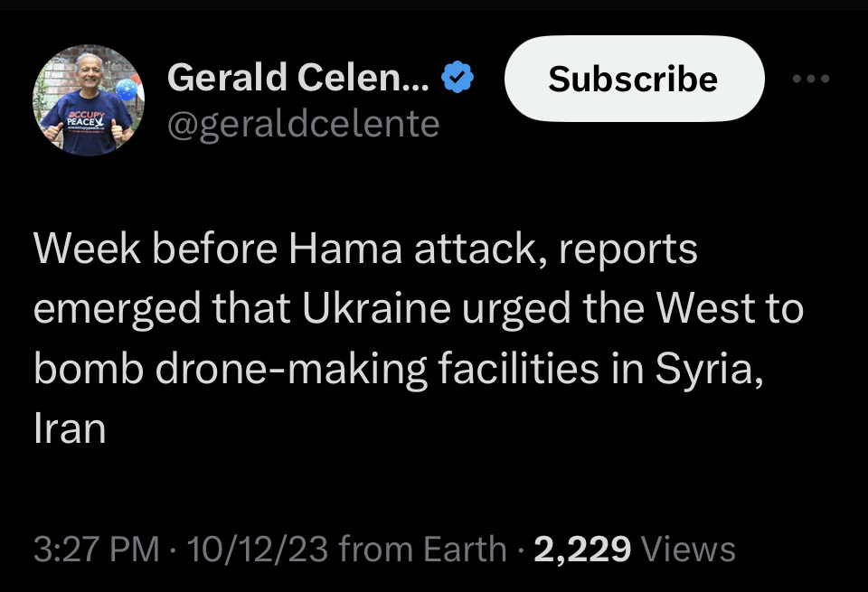868x592 pixels.
Task: Open Gerald Celente's profile picture
Action: tap(89, 100)
